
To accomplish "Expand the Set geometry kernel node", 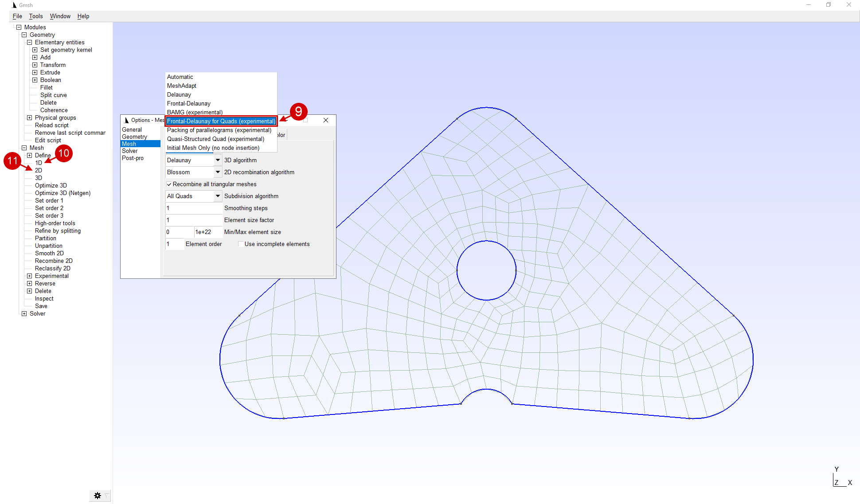I will (35, 50).
